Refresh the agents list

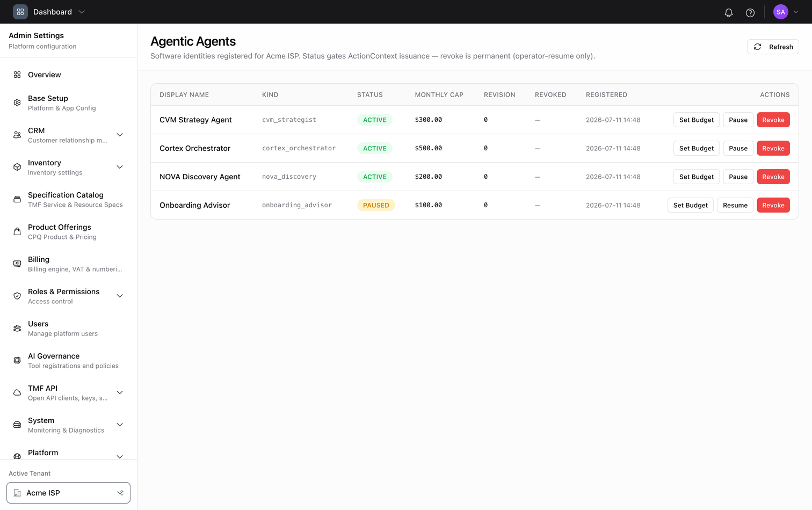[773, 47]
